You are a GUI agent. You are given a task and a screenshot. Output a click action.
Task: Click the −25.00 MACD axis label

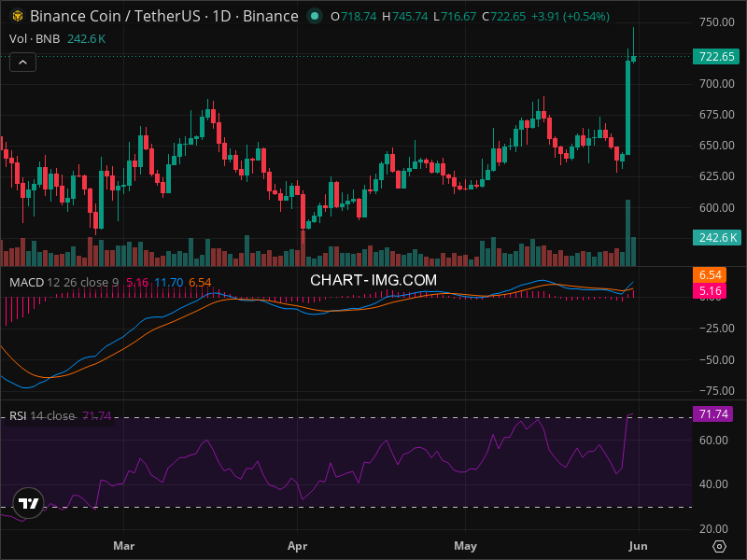[x=716, y=329]
